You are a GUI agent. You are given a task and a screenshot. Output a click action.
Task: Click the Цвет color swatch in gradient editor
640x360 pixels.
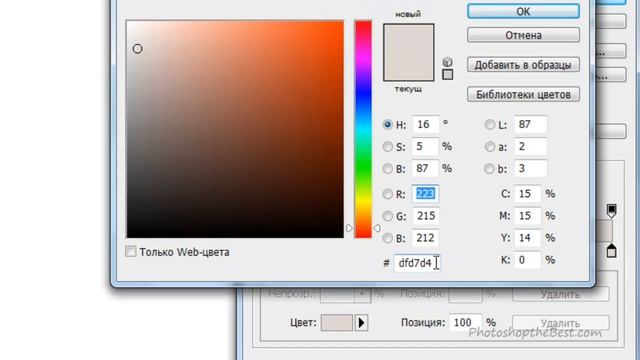[337, 322]
